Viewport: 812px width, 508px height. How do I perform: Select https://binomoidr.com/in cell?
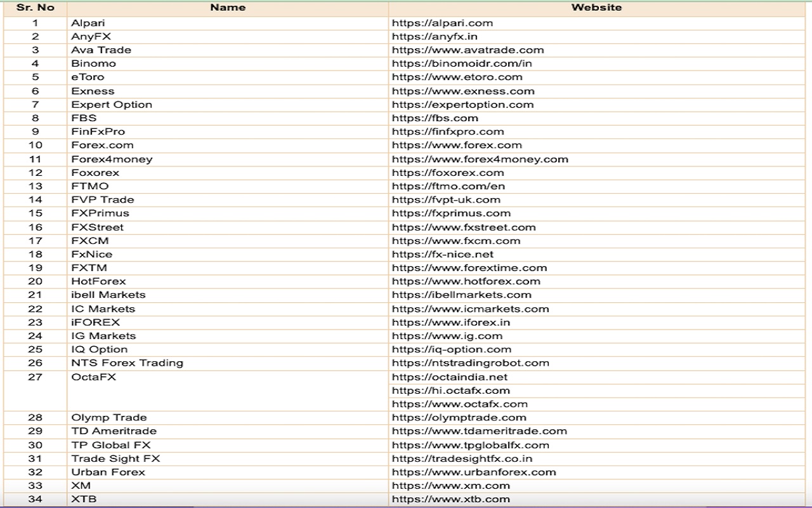click(596, 63)
